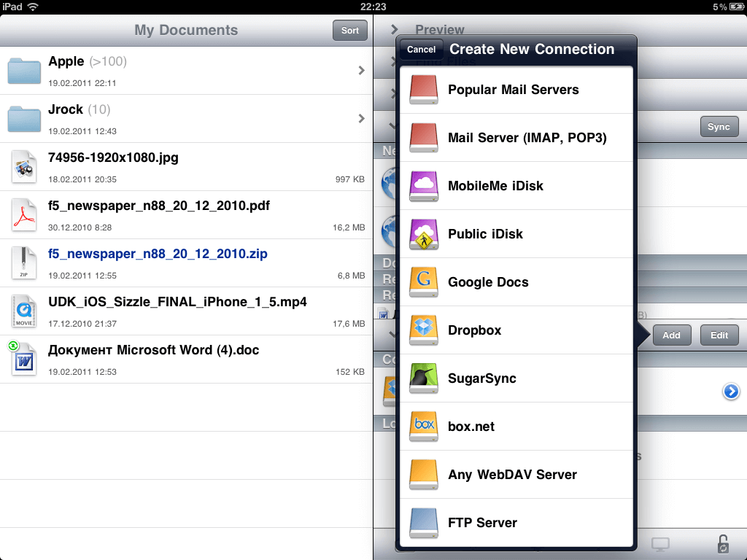Click the padlock icon in bottom toolbar

pyautogui.click(x=723, y=544)
